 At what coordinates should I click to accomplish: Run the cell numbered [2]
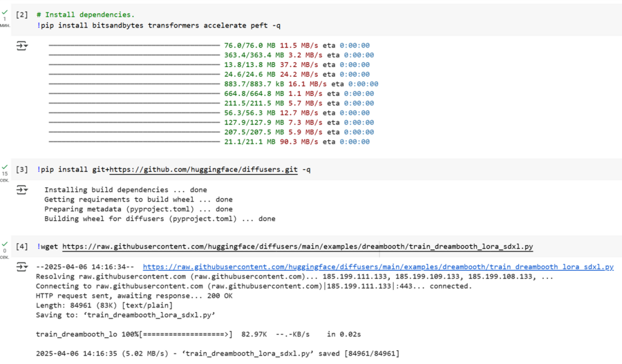[21, 15]
